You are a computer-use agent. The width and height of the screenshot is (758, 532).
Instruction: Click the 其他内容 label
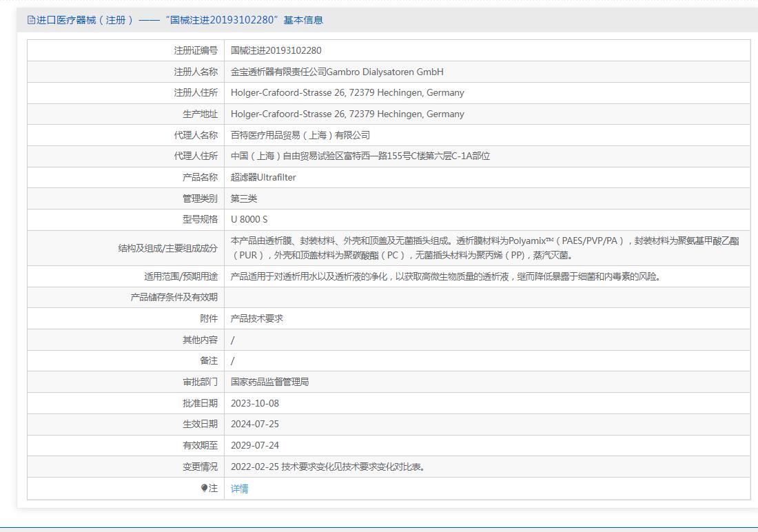pos(200,340)
